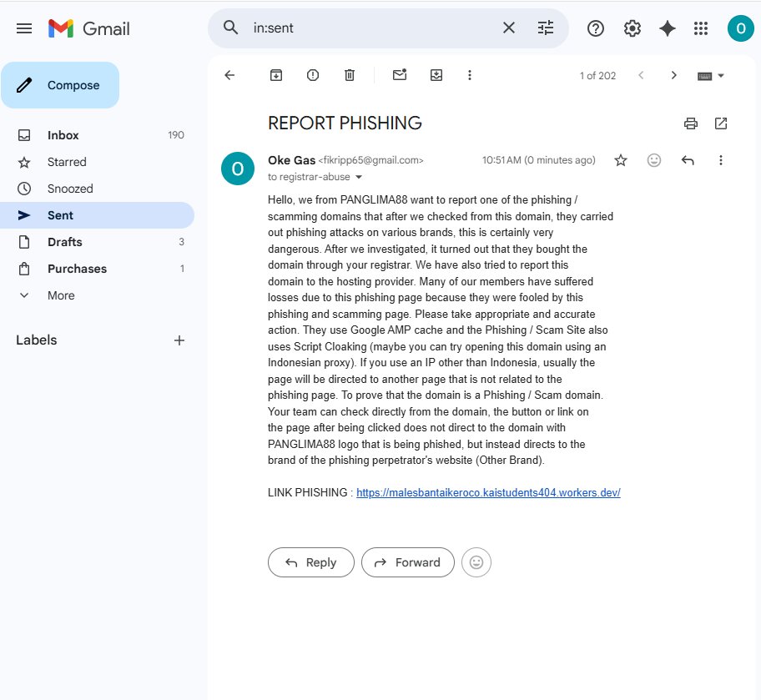Screen dimensions: 761x700
Task: Open the Inbox folder
Action: 97,135
